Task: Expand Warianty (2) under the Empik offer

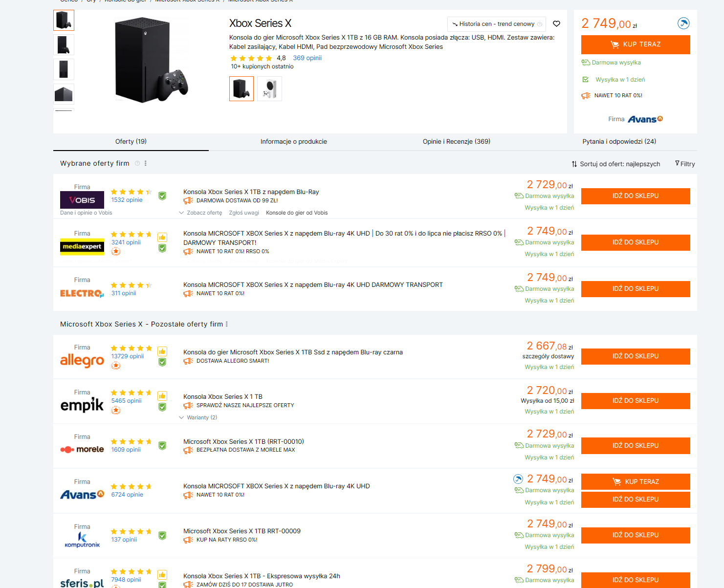Action: pos(198,417)
